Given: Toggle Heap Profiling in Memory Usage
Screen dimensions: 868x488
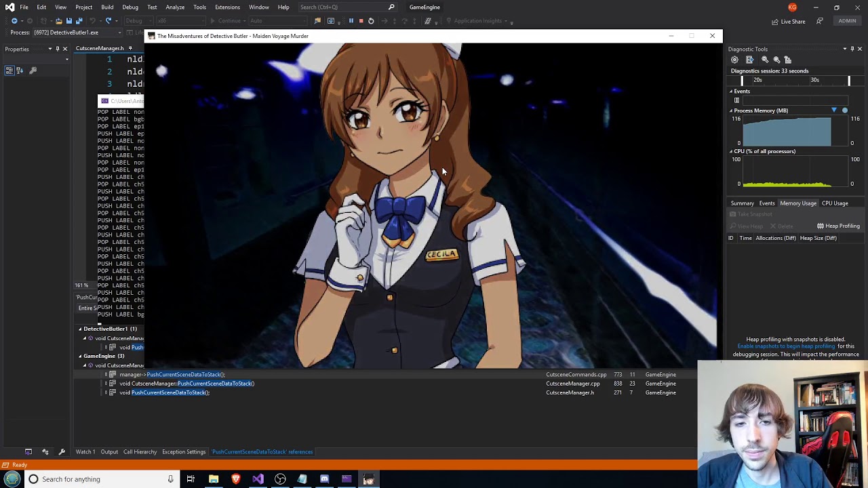Looking at the screenshot, I should 838,226.
